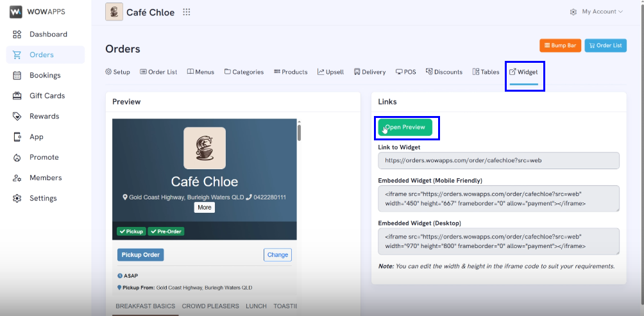
Task: Open the Discounts tab
Action: [x=444, y=72]
